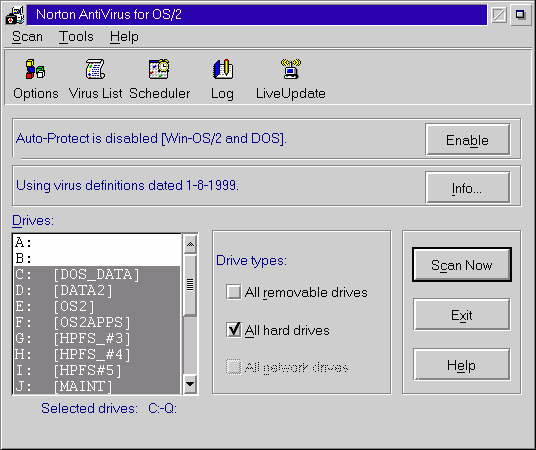
Task: Select drive B: in the list
Action: [97, 259]
